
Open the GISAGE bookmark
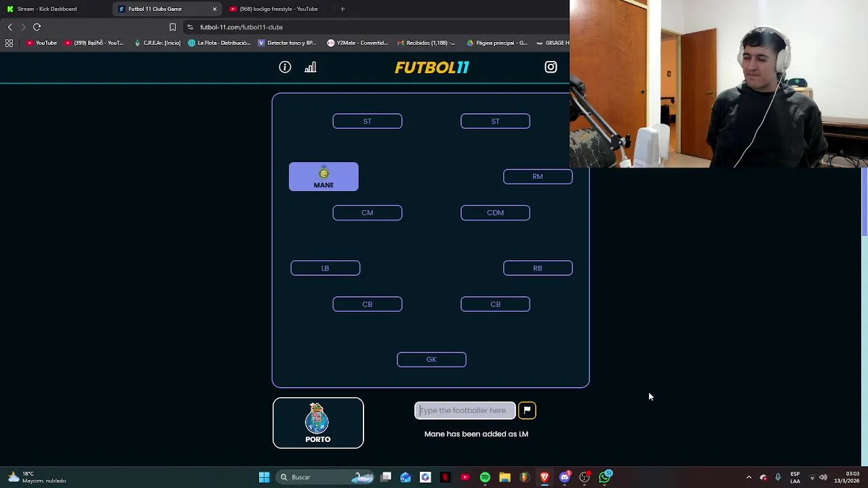tap(553, 43)
